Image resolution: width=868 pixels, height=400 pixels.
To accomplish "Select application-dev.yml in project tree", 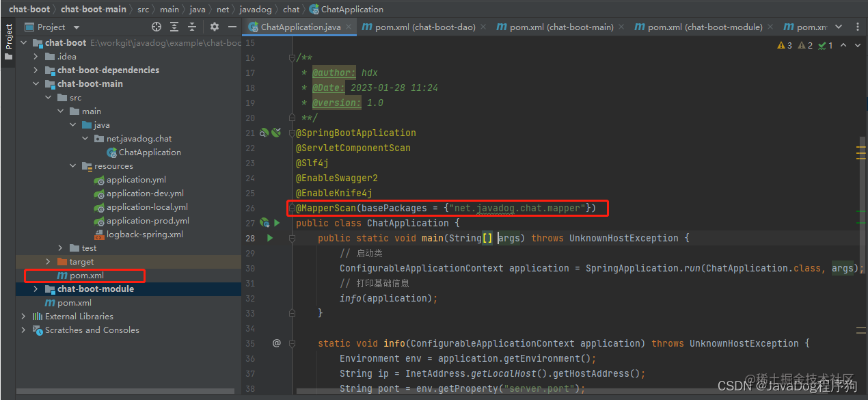I will [139, 193].
